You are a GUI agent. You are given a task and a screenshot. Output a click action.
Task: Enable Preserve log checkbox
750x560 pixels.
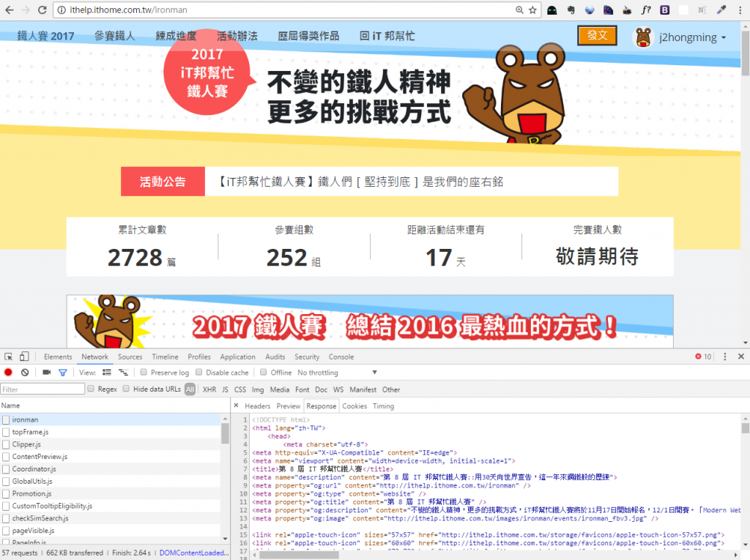point(144,372)
